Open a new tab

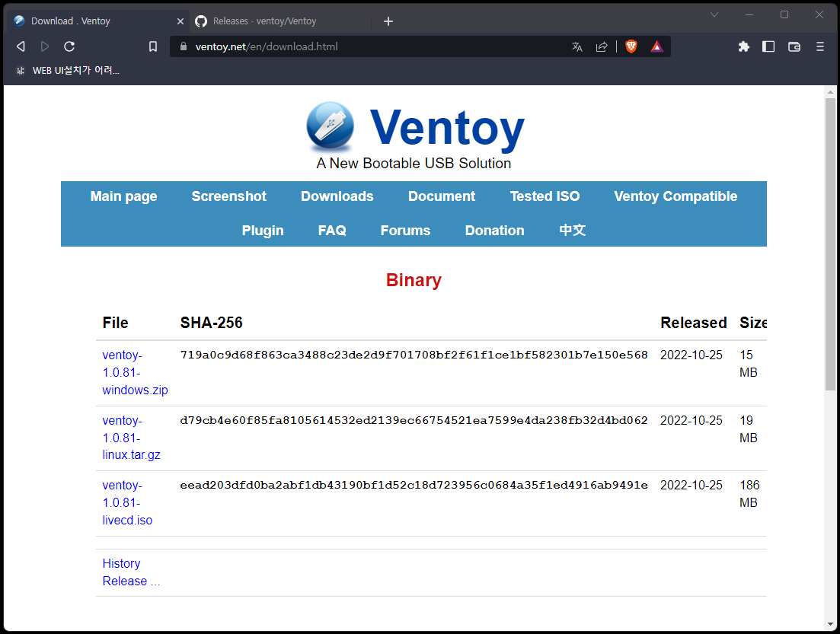[388, 21]
